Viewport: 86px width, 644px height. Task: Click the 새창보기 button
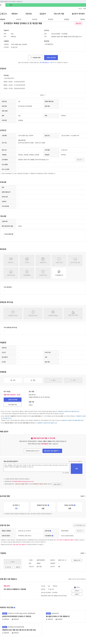77,594
